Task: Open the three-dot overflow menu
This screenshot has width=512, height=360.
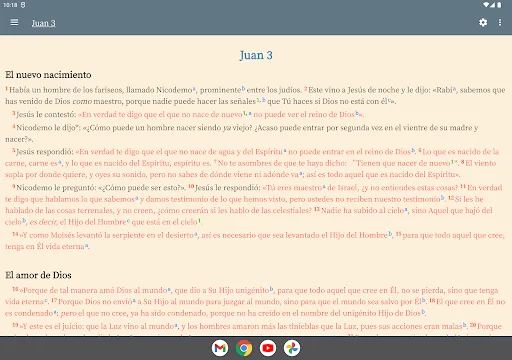Action: click(x=500, y=22)
